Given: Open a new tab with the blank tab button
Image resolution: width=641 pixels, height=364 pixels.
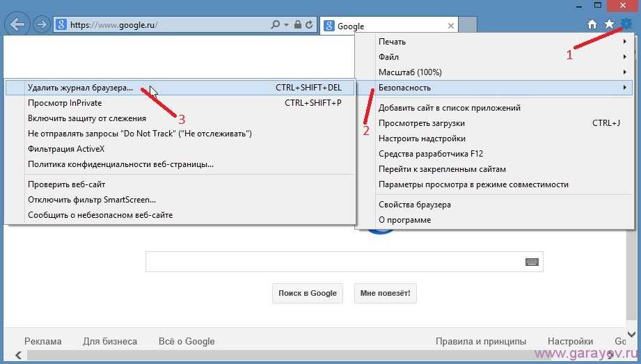Looking at the screenshot, I should pyautogui.click(x=467, y=25).
